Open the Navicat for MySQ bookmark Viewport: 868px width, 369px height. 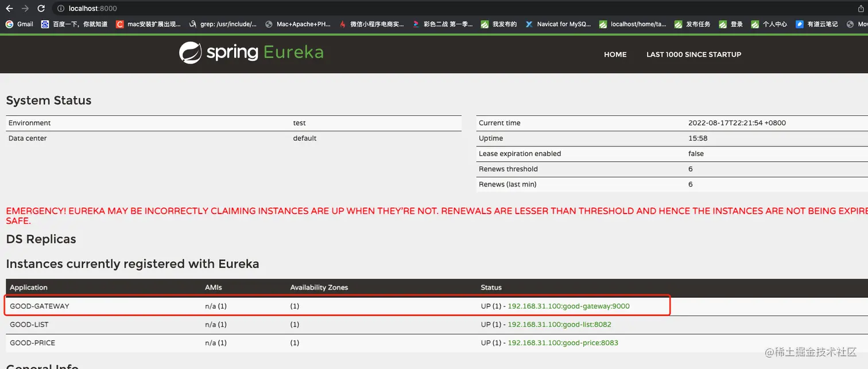(x=558, y=24)
